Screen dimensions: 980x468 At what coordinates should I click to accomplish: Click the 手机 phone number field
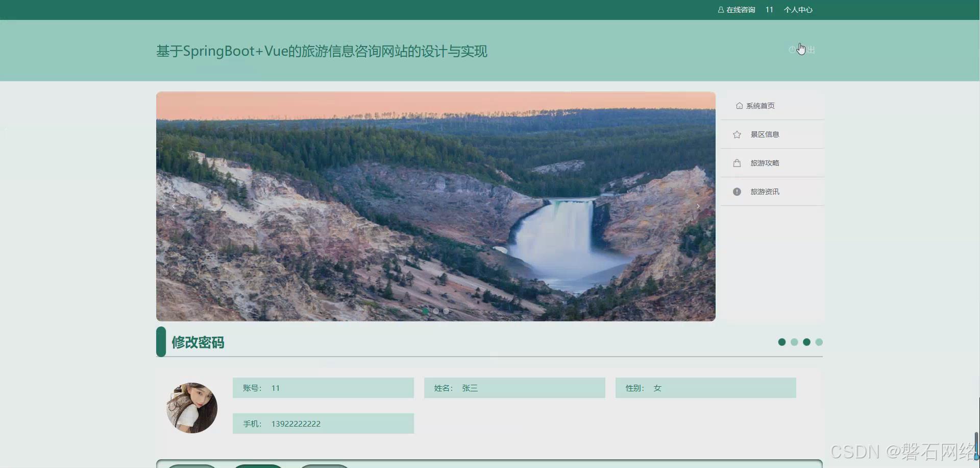point(323,423)
